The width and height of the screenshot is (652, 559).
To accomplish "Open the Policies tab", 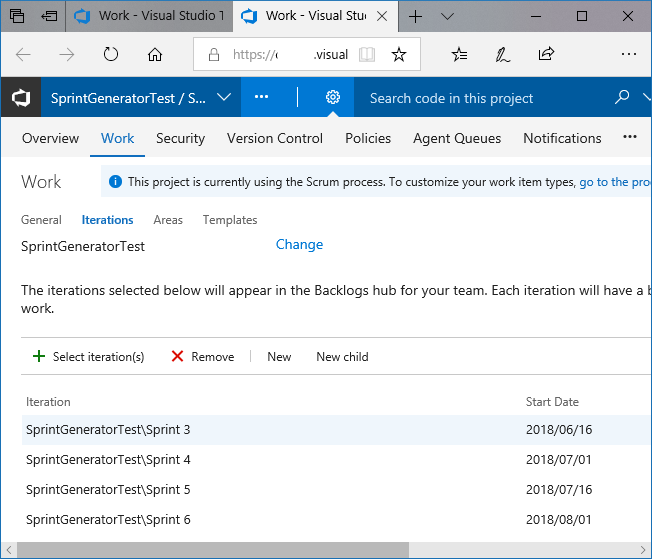I will tap(368, 138).
